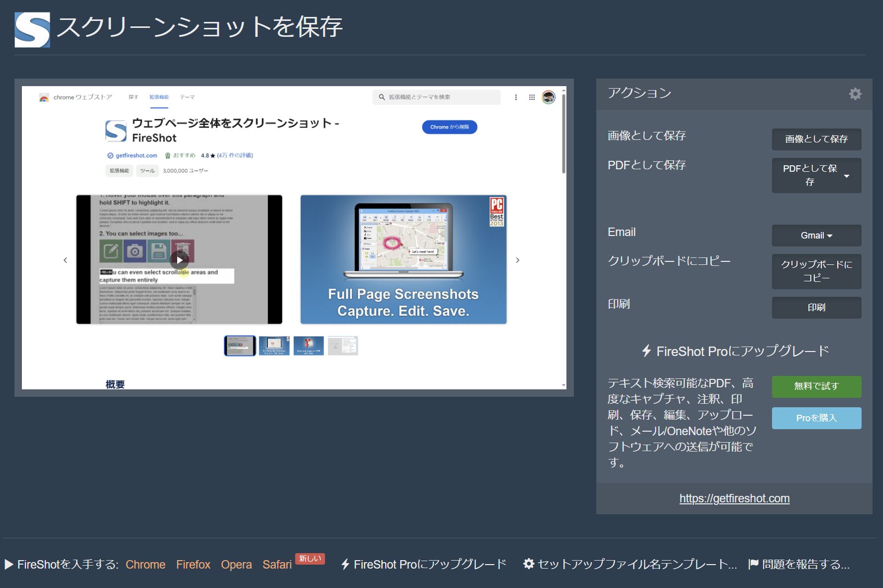
Task: Click 問題を報告する in the footer
Action: tap(805, 565)
